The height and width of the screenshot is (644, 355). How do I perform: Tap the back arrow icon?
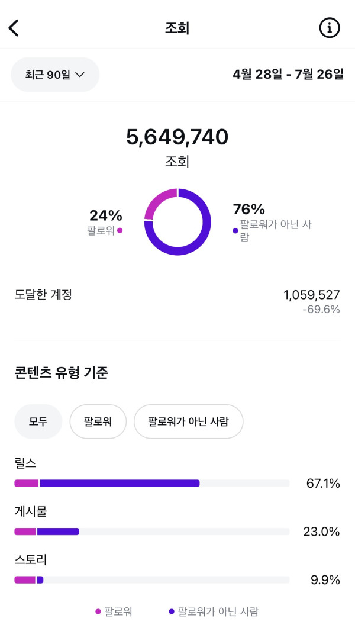14,28
